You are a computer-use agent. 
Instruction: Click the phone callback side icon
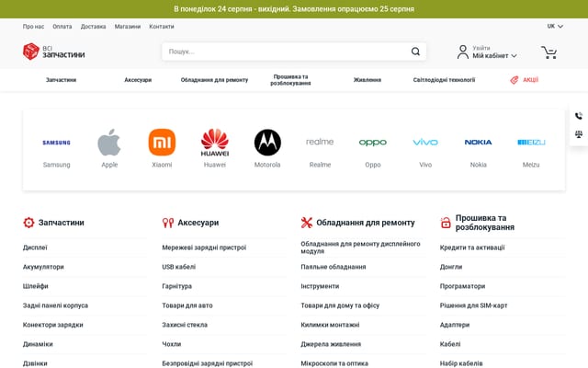coord(579,116)
